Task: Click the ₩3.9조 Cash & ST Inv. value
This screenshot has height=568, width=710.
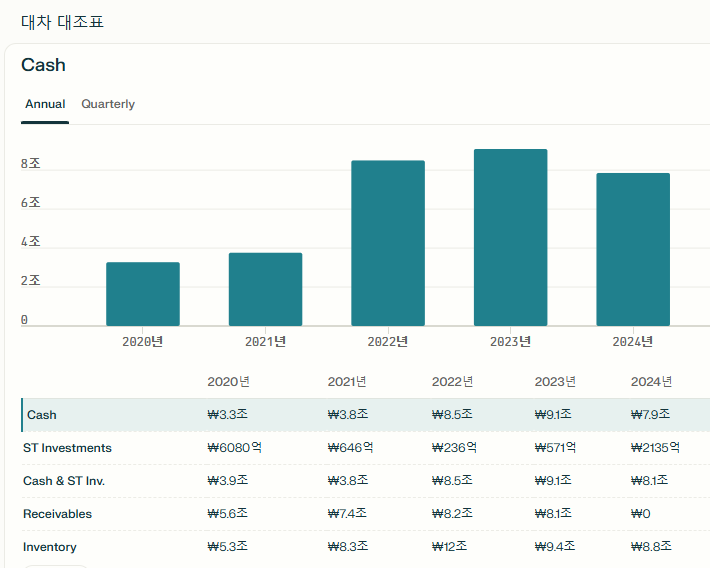Action: pos(228,481)
